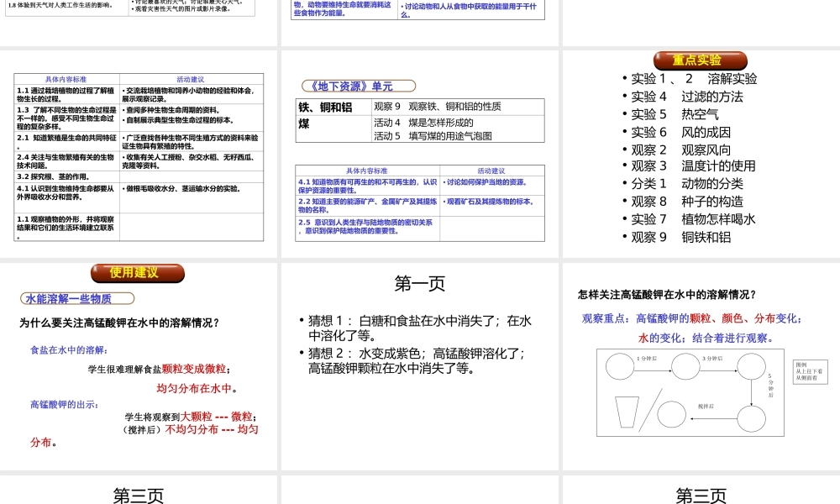
Task: Select the 第一页 slide title
Action: 418,283
